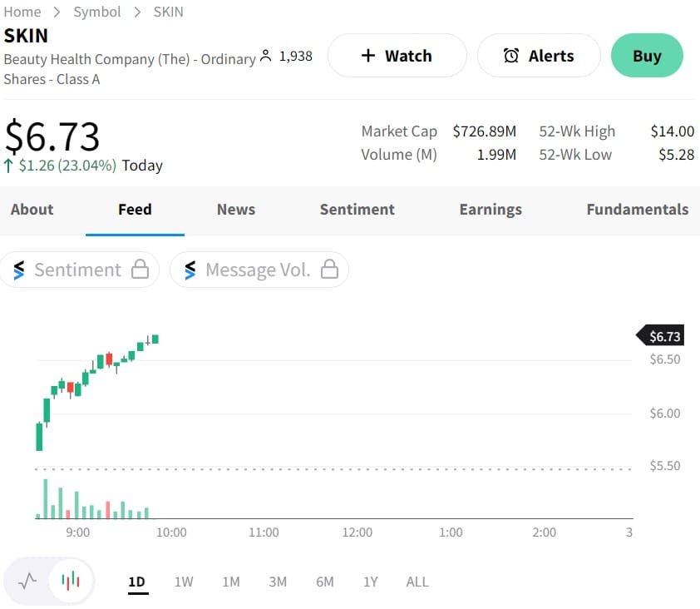
Task: Click the lock icon on Sentiment
Action: (140, 270)
